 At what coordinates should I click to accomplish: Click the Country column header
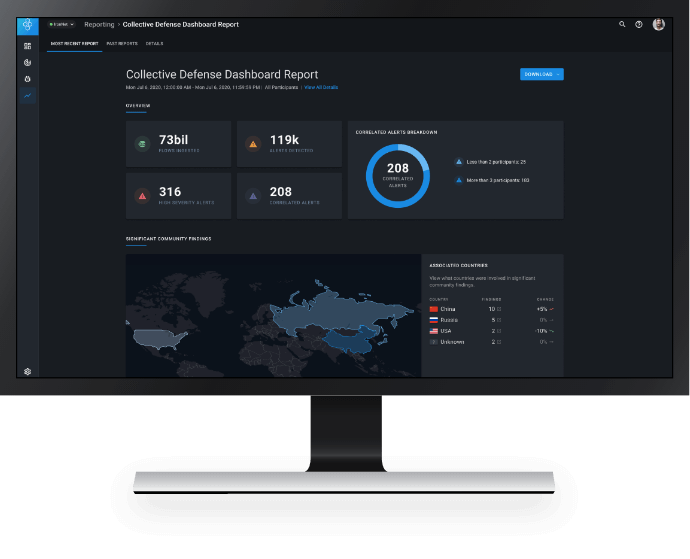[439, 299]
